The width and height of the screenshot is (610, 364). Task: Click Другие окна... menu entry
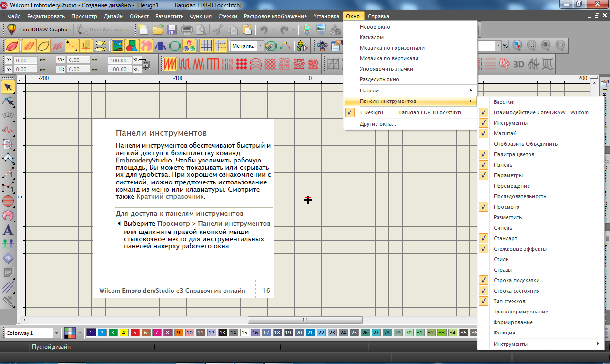(x=377, y=124)
